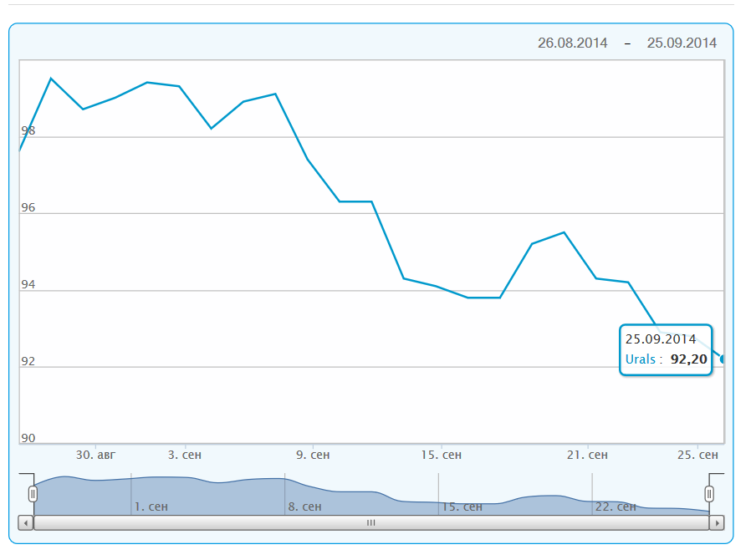Click the 21. сен x-axis label

pyautogui.click(x=587, y=455)
